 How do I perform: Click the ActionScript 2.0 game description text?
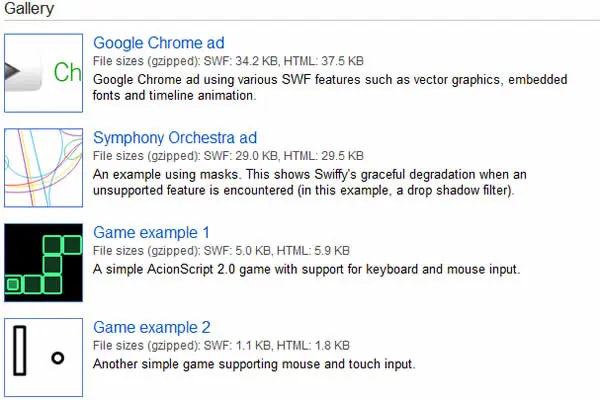pos(307,269)
